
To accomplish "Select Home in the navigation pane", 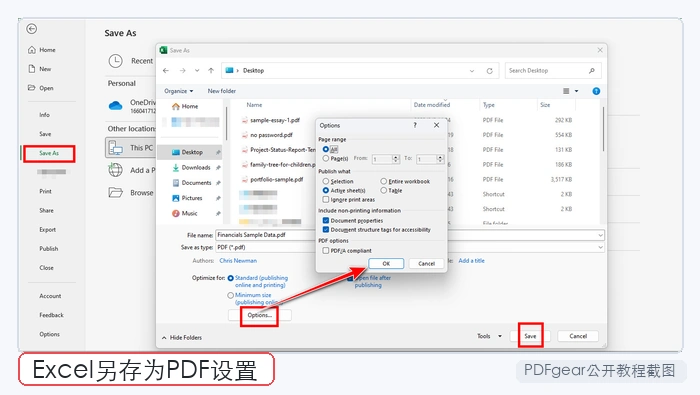I will (x=185, y=106).
